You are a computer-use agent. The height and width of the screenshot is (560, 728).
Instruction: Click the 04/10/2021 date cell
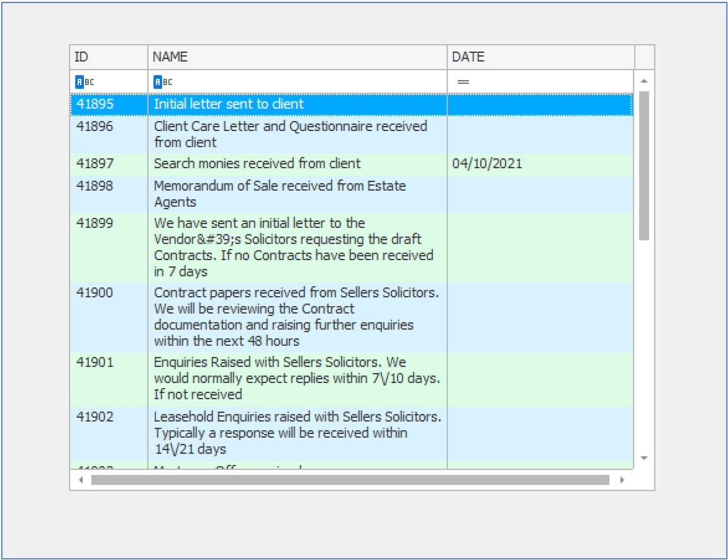coord(487,164)
